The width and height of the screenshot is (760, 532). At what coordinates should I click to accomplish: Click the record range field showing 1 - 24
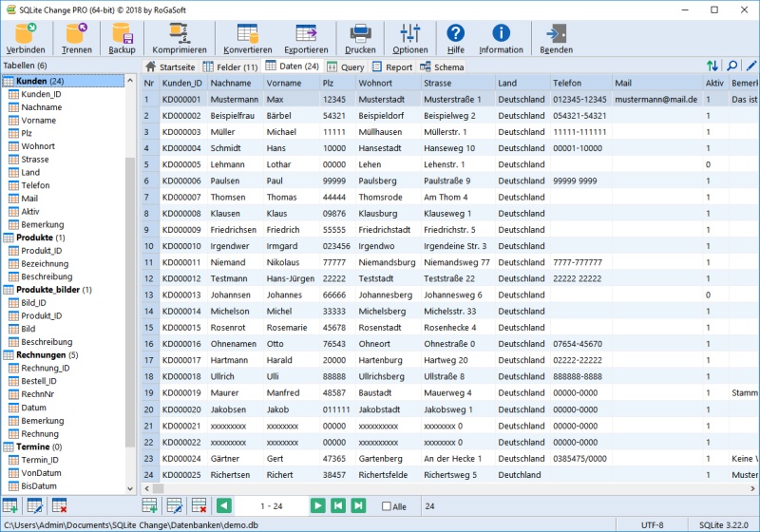(271, 506)
